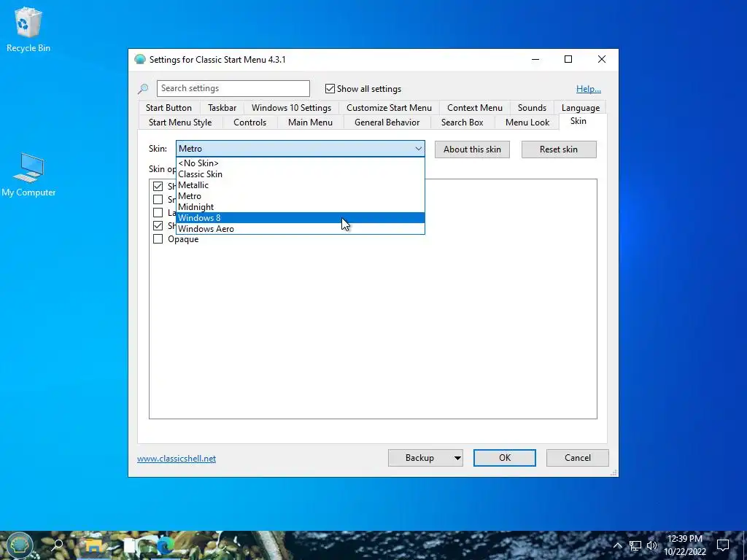
Task: Open the Help link
Action: 589,88
